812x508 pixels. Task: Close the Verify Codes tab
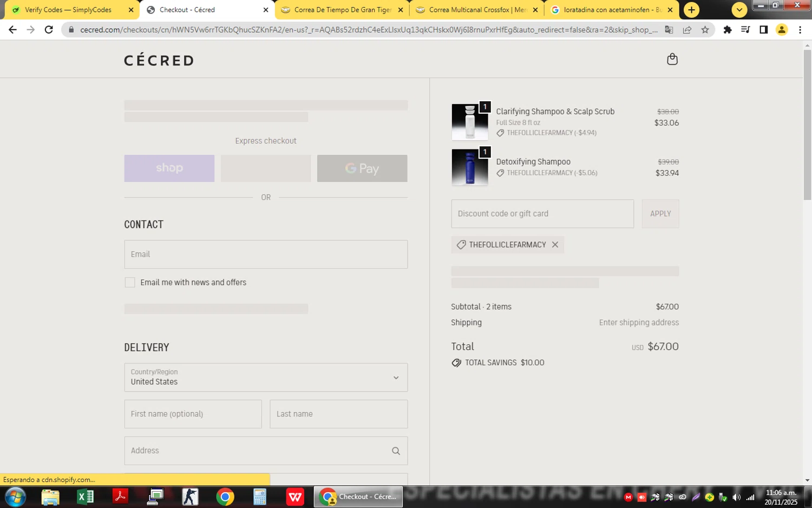tap(131, 10)
